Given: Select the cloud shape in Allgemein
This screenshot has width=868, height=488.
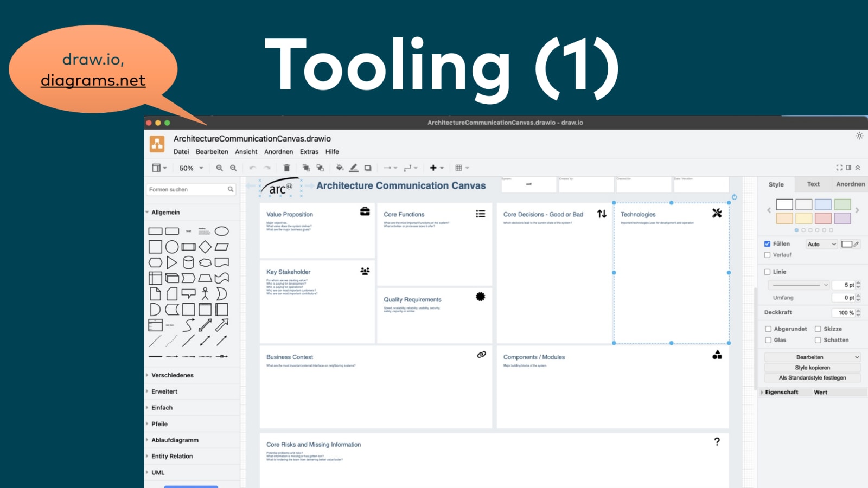Looking at the screenshot, I should (x=205, y=263).
